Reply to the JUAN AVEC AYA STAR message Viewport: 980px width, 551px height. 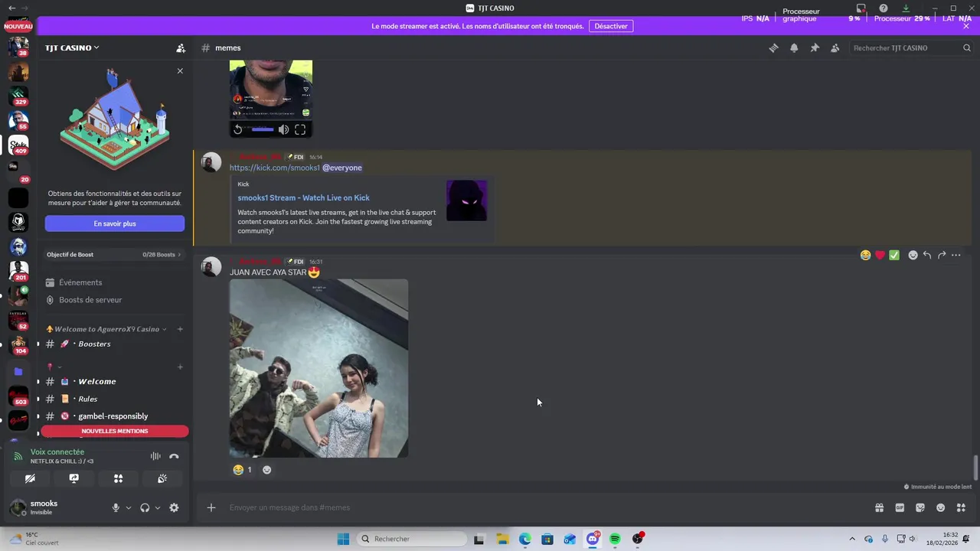927,255
